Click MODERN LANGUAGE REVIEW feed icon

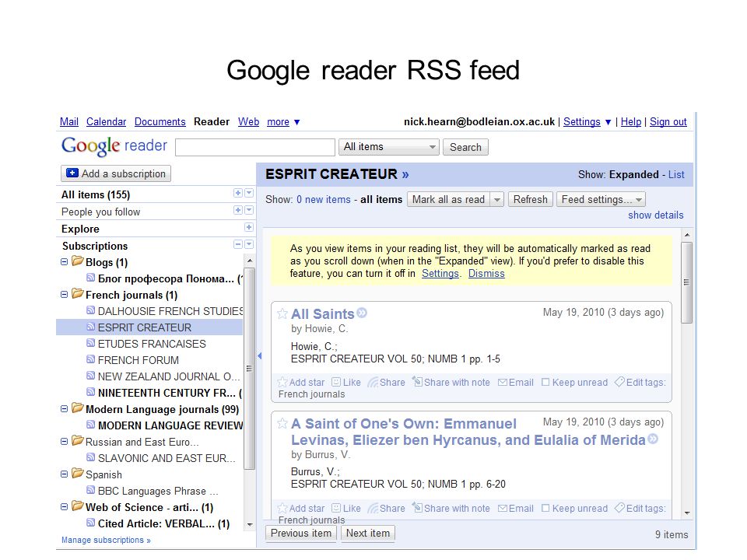(90, 425)
